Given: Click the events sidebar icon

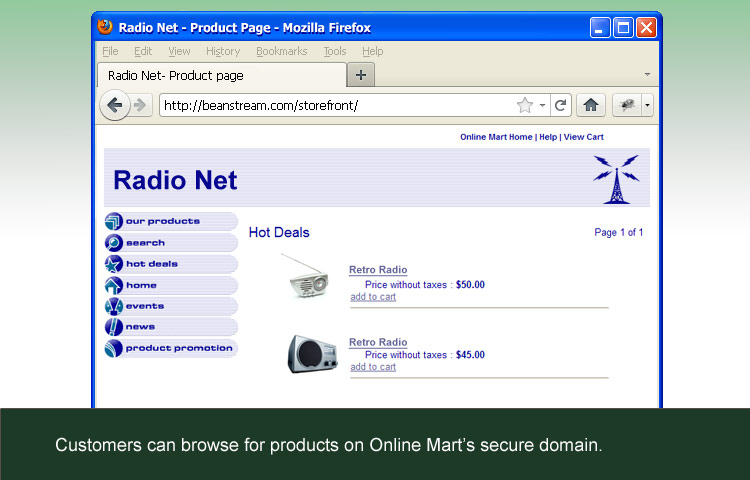Looking at the screenshot, I should tap(113, 306).
